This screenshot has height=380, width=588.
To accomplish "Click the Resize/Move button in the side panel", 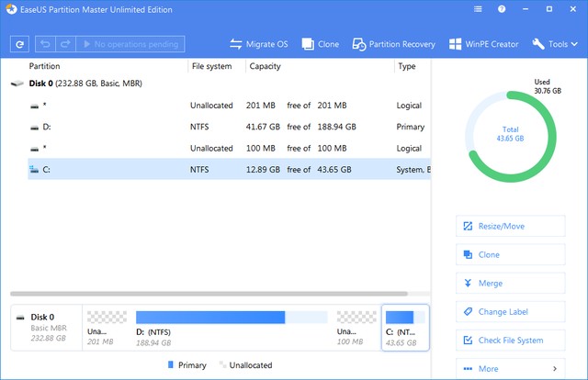I will (x=510, y=226).
